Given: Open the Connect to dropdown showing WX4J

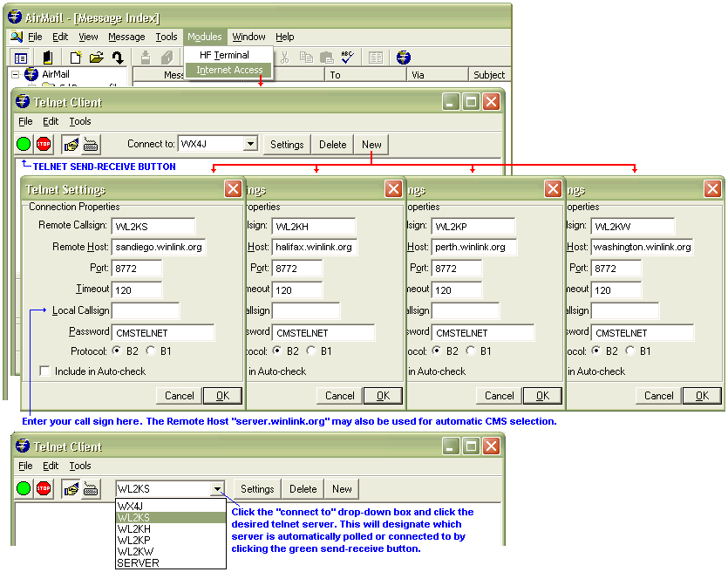Looking at the screenshot, I should click(x=249, y=145).
